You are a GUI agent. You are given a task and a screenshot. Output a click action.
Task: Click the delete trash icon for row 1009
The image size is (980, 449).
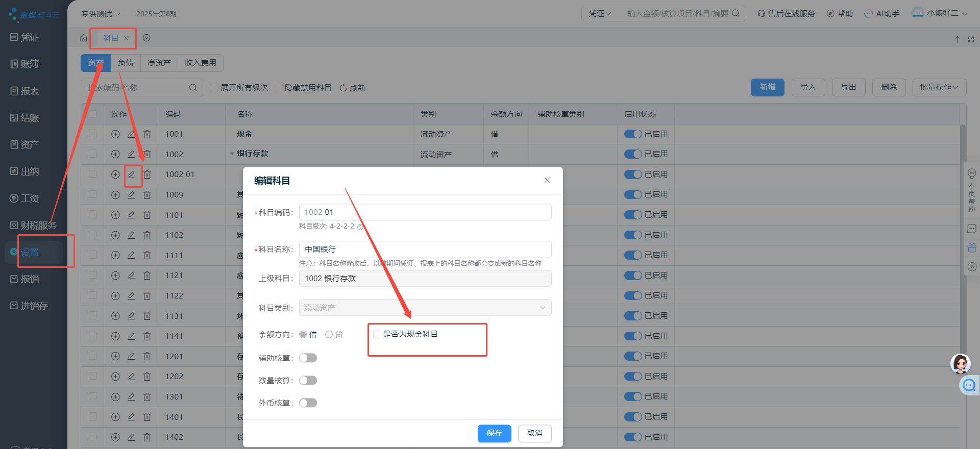click(147, 194)
